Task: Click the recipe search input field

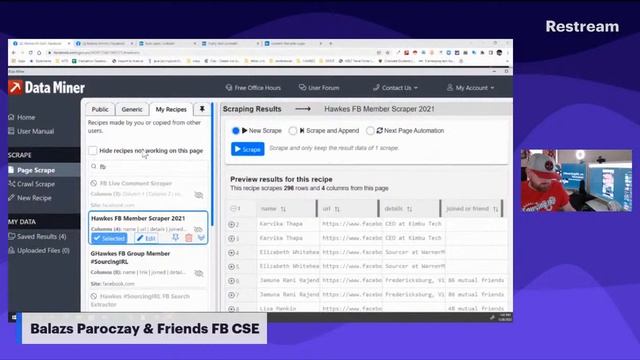Action: [x=149, y=167]
